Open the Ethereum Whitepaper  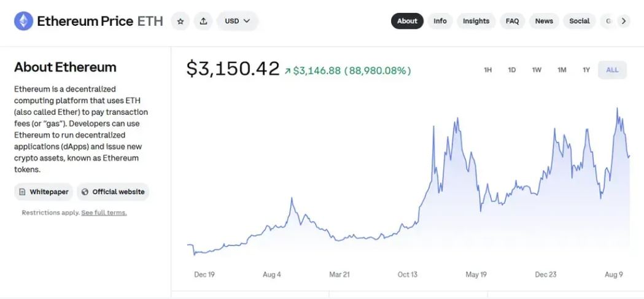[x=44, y=192]
